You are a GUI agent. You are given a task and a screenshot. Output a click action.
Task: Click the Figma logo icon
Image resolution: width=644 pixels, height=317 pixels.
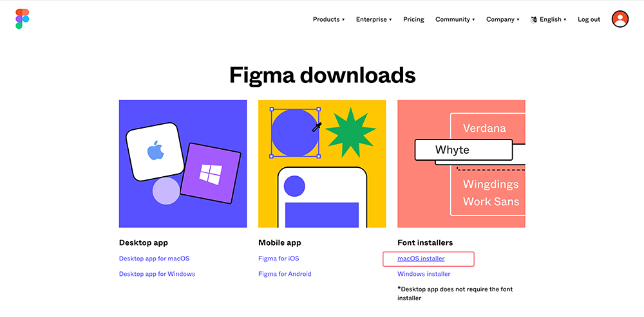[x=23, y=19]
